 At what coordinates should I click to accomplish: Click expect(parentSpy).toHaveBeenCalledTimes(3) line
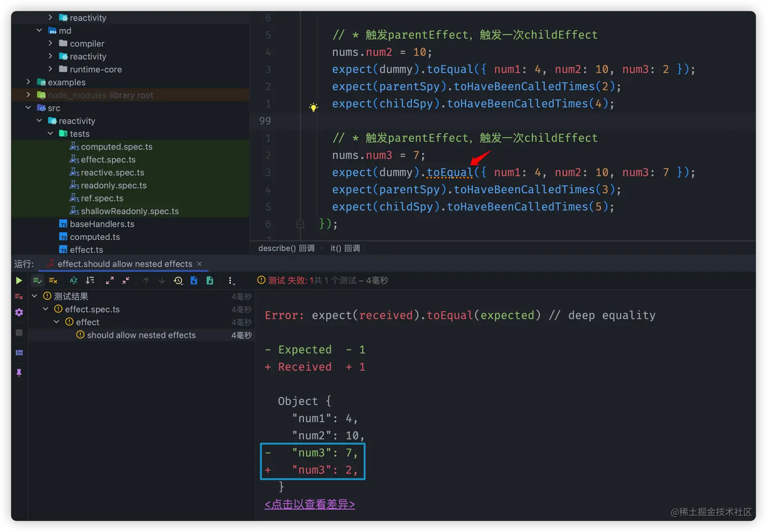(x=476, y=189)
